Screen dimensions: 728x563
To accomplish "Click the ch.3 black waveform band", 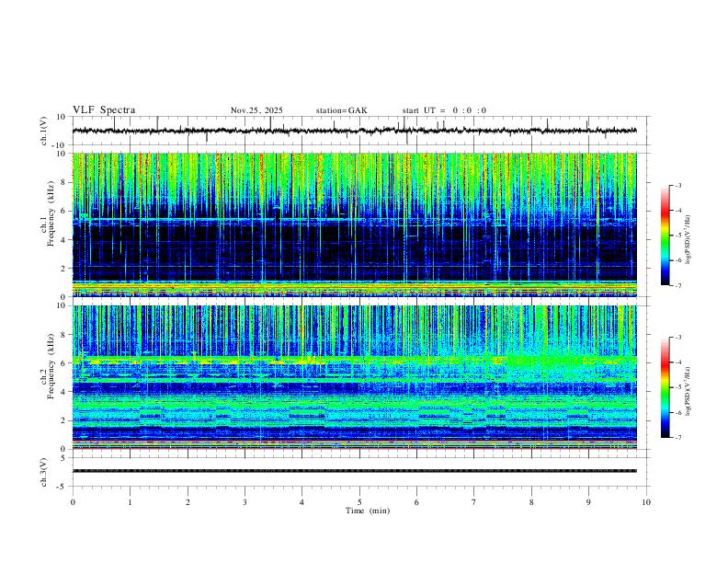I will point(355,471).
